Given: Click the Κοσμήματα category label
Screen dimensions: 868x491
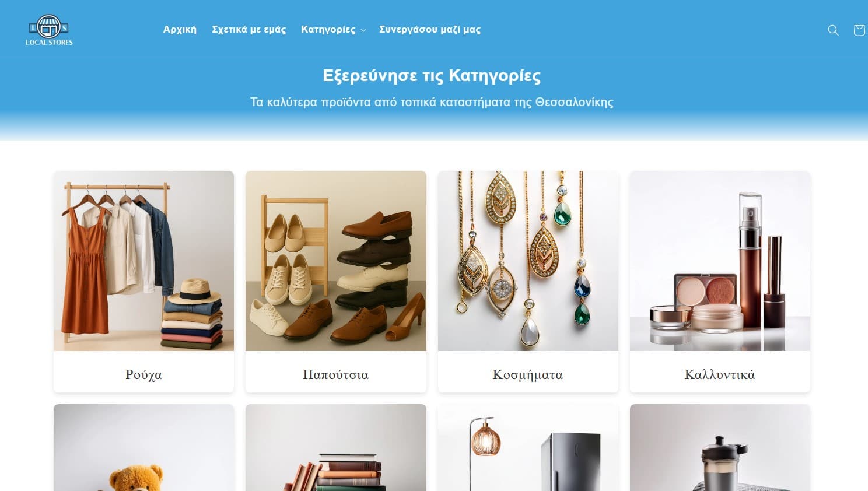Looking at the screenshot, I should [528, 374].
